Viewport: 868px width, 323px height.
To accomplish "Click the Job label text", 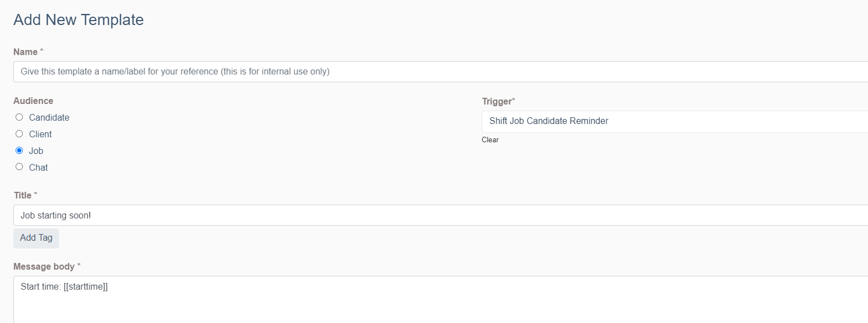I will [36, 151].
